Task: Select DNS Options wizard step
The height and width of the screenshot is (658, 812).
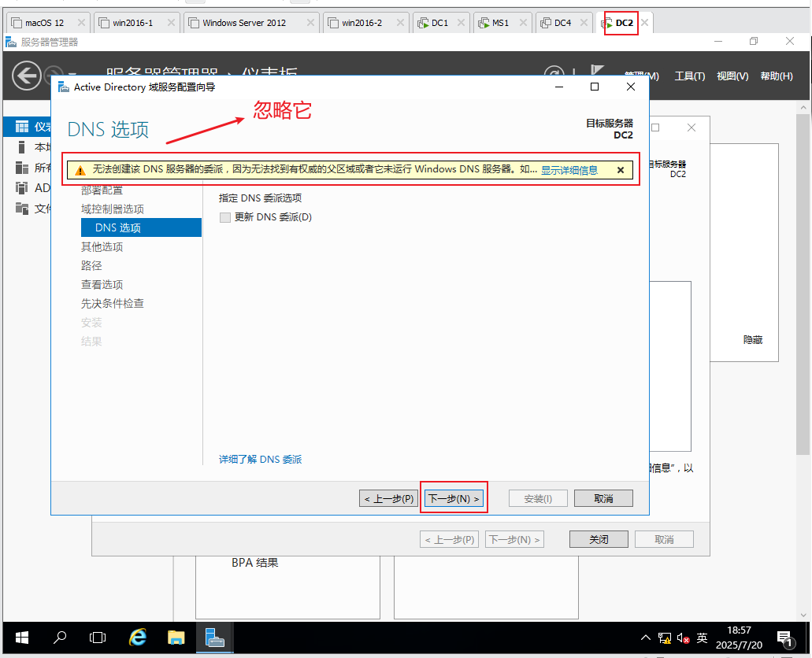Action: [x=141, y=227]
